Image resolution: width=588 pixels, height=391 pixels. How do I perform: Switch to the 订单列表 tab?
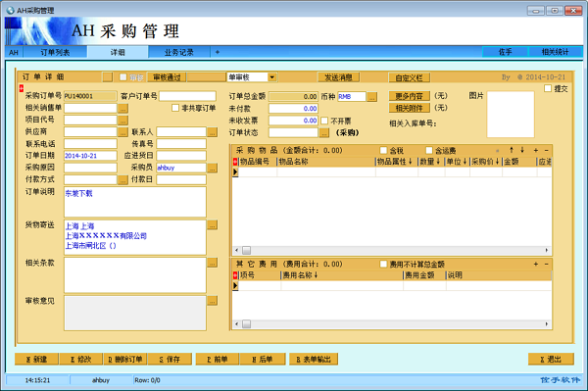pos(55,52)
